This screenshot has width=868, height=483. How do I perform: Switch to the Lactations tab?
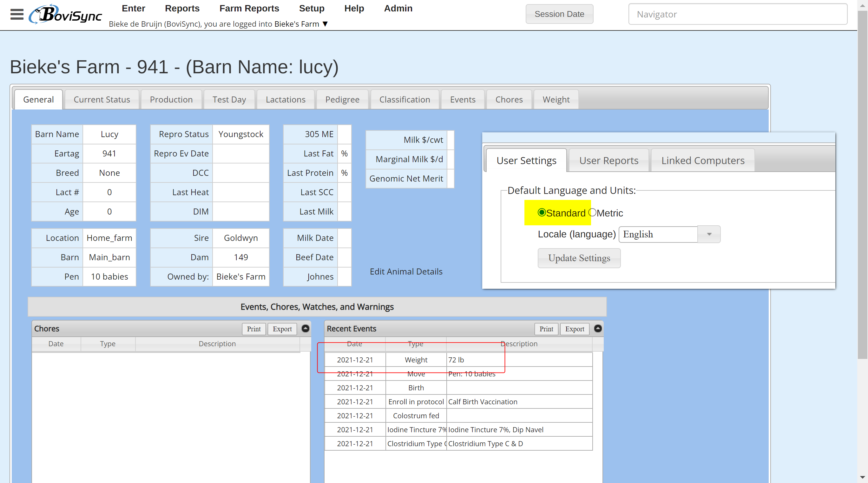tap(286, 99)
